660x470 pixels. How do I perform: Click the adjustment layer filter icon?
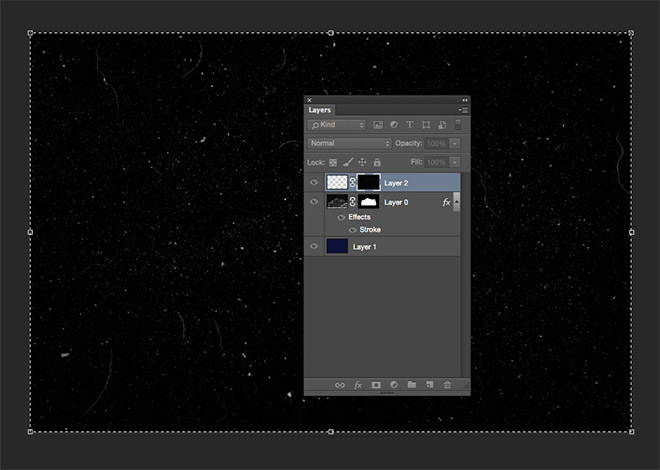(x=394, y=125)
